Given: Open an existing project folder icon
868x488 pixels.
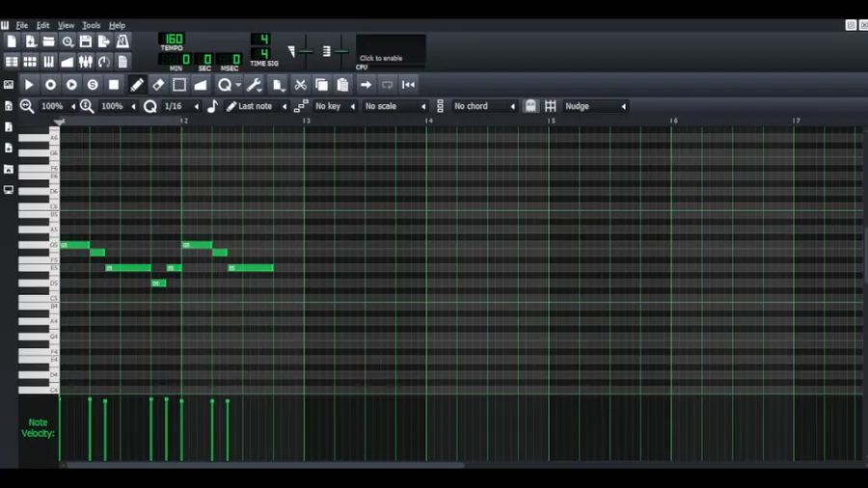Looking at the screenshot, I should pyautogui.click(x=49, y=41).
